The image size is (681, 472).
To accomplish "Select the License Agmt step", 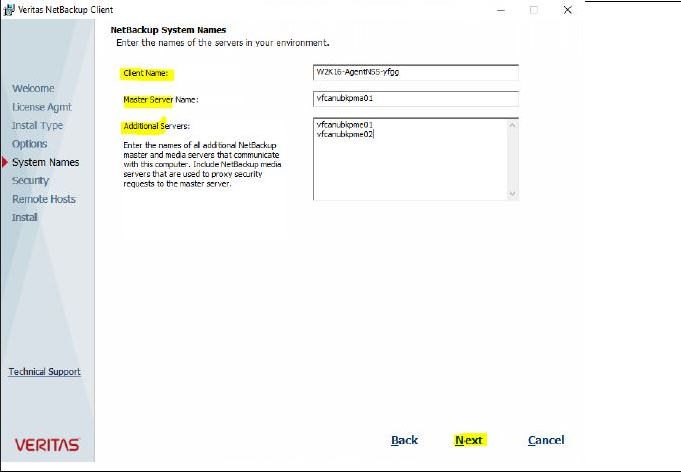I will [42, 107].
